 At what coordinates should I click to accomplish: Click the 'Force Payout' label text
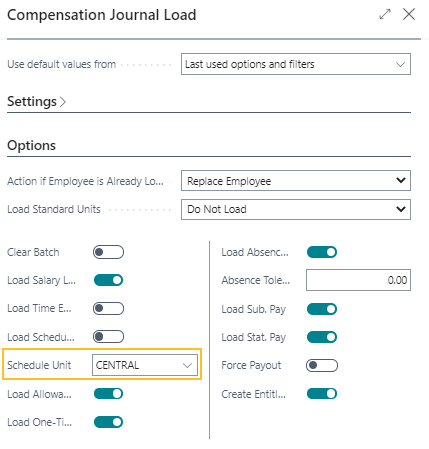coord(251,365)
